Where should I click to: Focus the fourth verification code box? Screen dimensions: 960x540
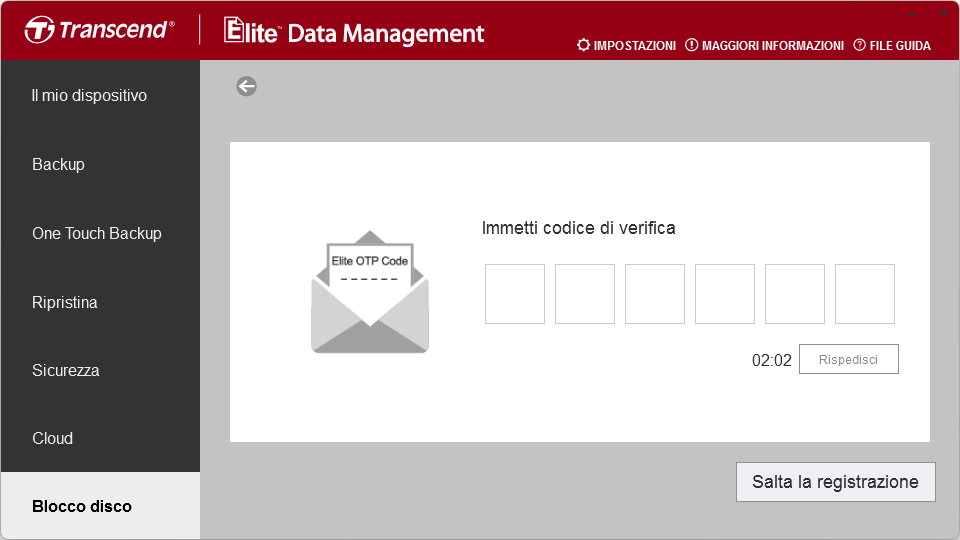click(725, 294)
